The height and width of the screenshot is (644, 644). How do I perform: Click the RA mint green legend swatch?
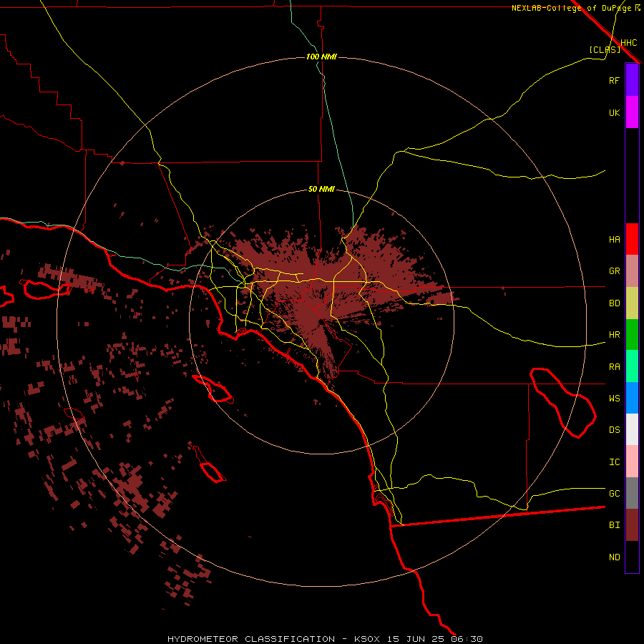tap(632, 366)
